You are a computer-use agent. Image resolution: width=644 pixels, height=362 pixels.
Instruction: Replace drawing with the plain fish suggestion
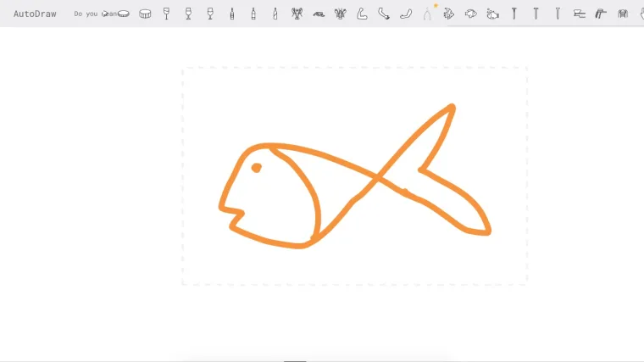tap(470, 14)
